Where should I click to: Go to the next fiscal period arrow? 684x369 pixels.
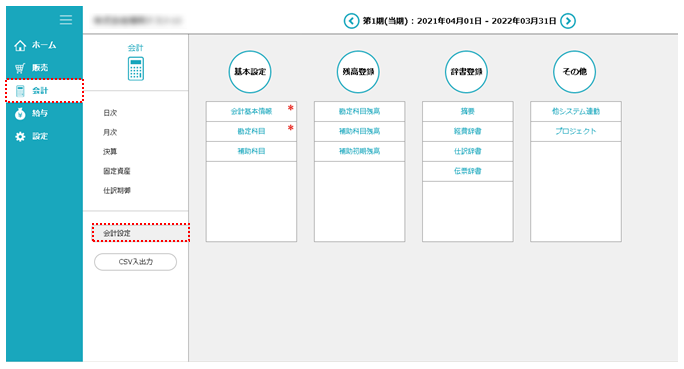(568, 21)
